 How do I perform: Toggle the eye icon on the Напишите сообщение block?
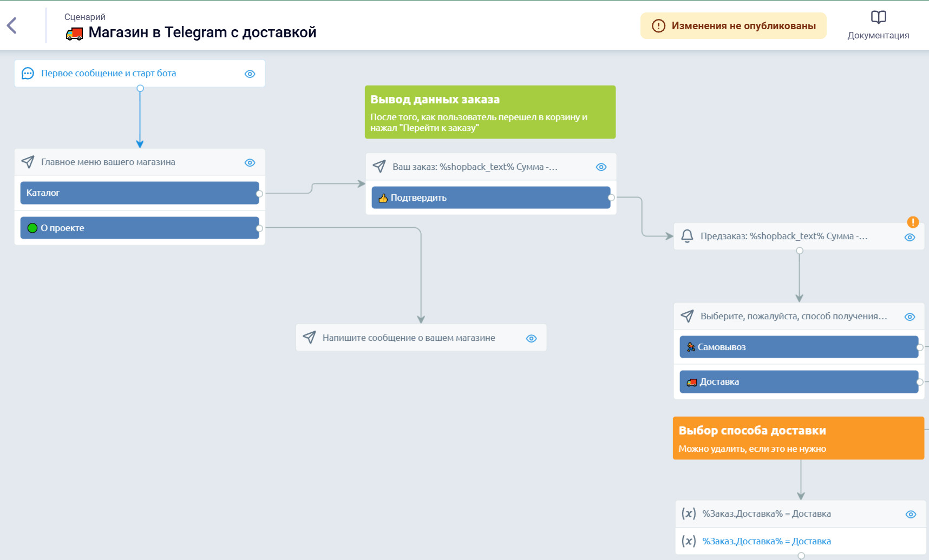coord(531,339)
